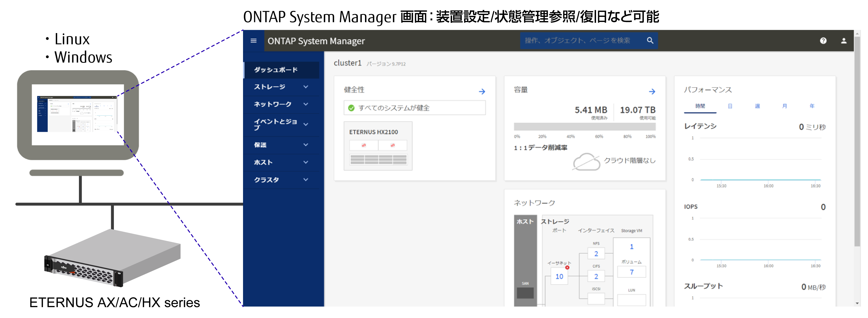Click the 19.07 TB available value
This screenshot has height=318, width=868.
tap(637, 110)
